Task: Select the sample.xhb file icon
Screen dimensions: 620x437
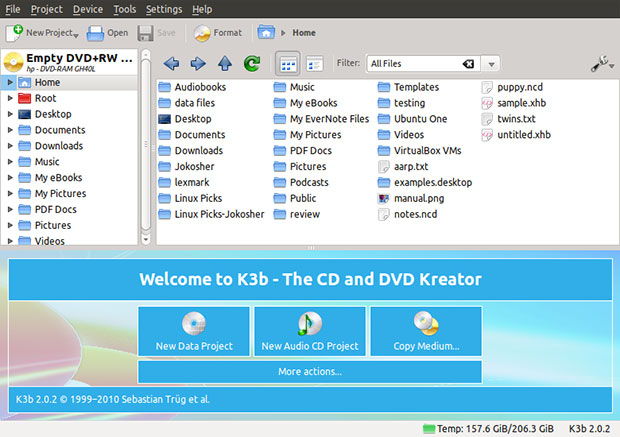Action: coord(487,103)
